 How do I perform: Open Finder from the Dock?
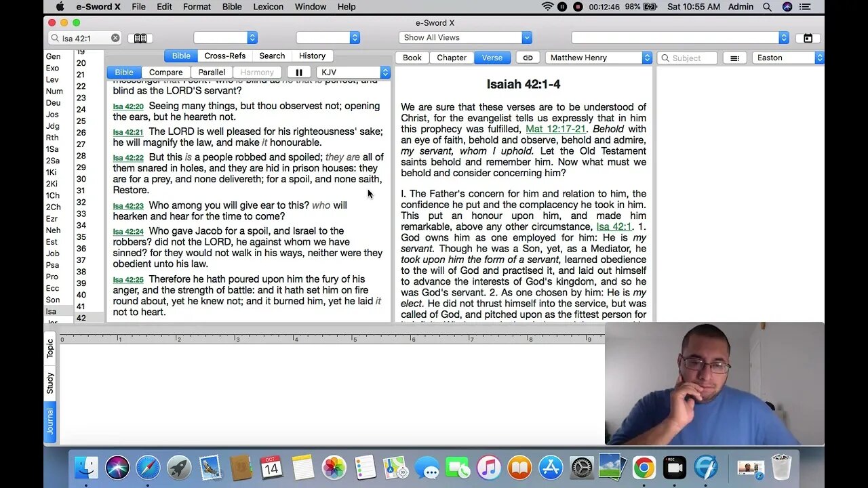pyautogui.click(x=86, y=468)
